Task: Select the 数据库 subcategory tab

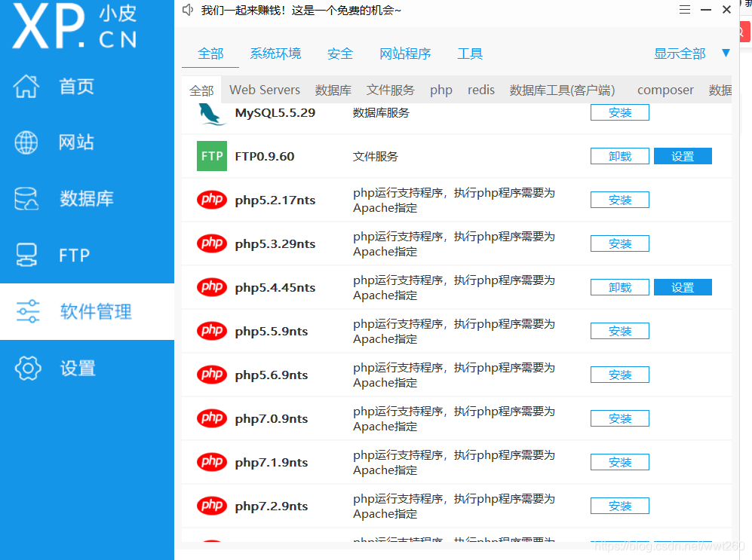Action: tap(333, 90)
